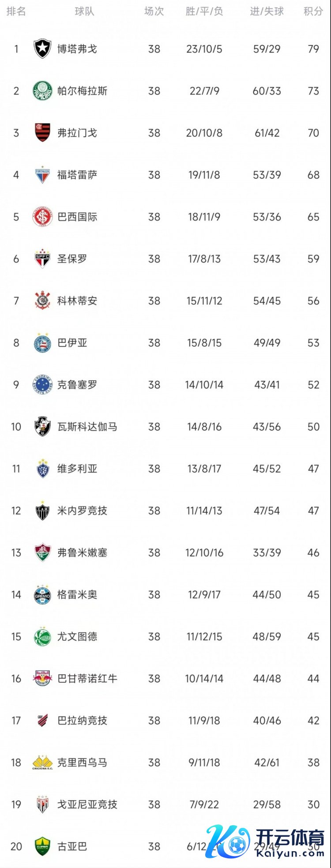Click the 积分 column header
This screenshot has height=868, width=331.
point(313,11)
